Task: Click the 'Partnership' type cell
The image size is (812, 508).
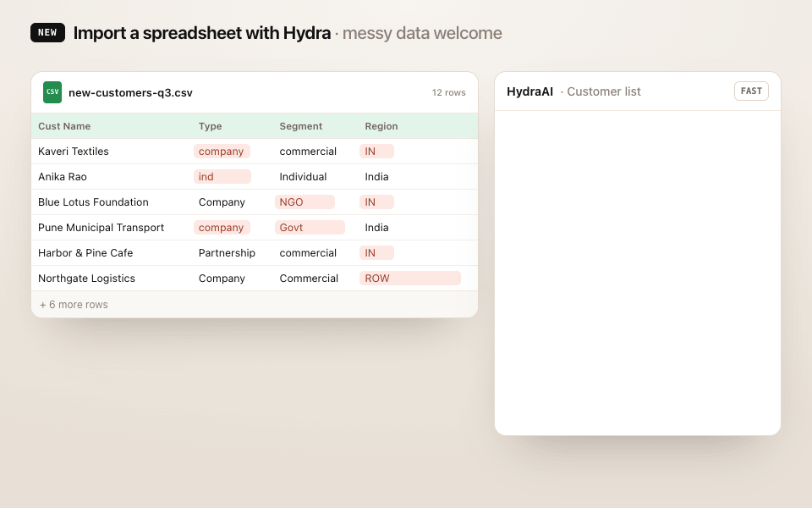Action: pyautogui.click(x=227, y=253)
